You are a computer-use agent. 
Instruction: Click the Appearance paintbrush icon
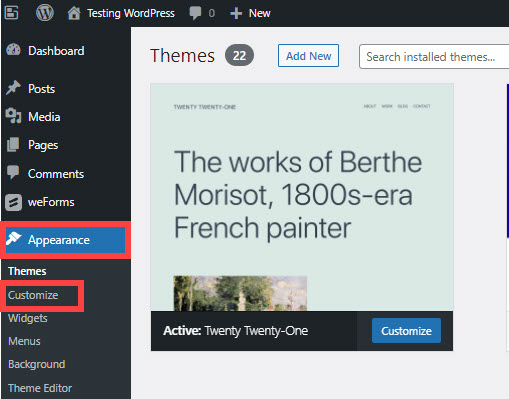click(14, 239)
